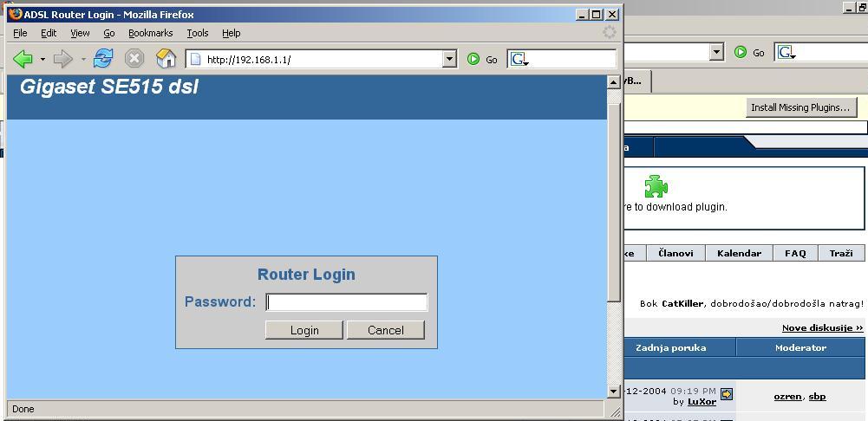Focus the router Password input field
868x421 pixels.
[347, 302]
